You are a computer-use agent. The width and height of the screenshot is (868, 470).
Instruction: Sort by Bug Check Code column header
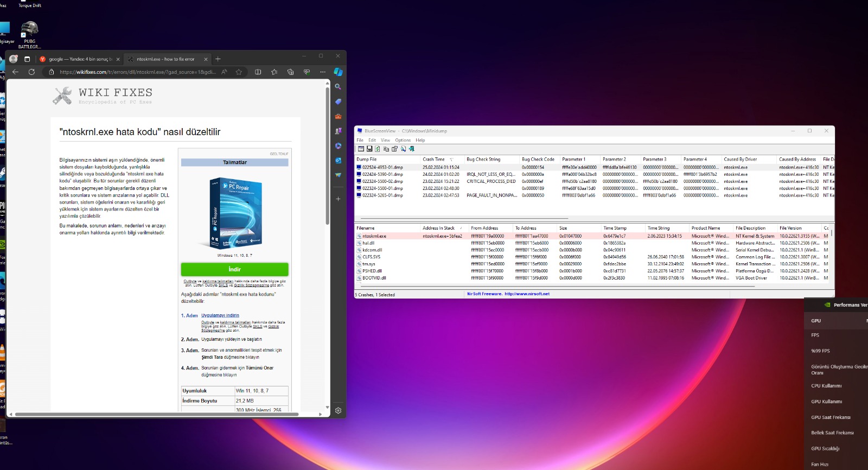point(540,160)
